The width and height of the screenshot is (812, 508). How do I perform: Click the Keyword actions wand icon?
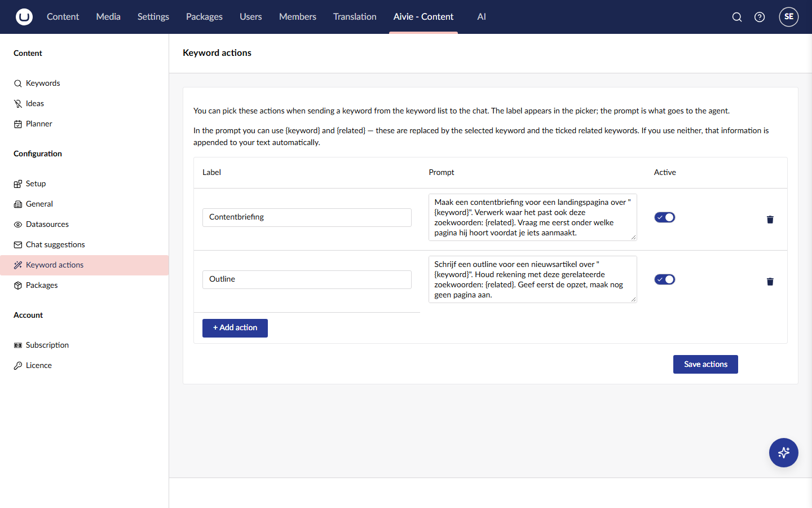coord(18,265)
